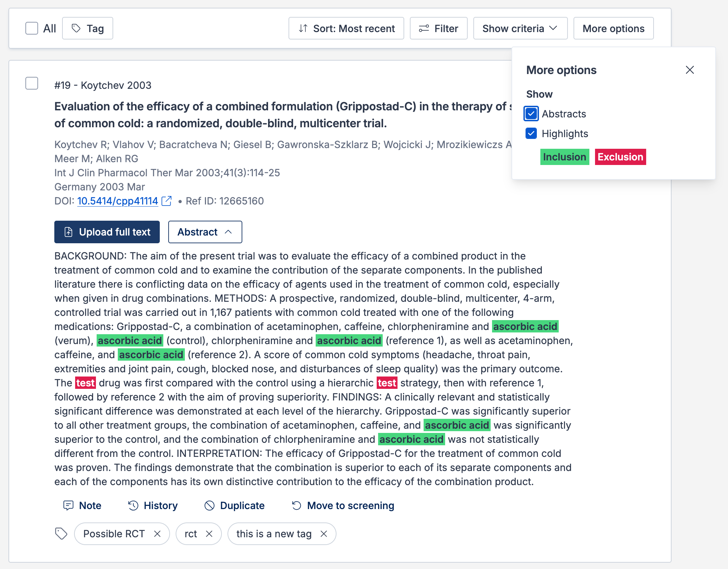
Task: Click the More options button
Action: coord(613,28)
